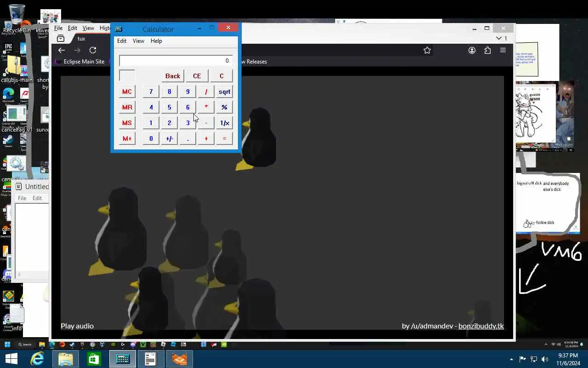Viewport: 588px width, 368px height.
Task: Bookmark this page with the star icon
Action: tap(427, 50)
